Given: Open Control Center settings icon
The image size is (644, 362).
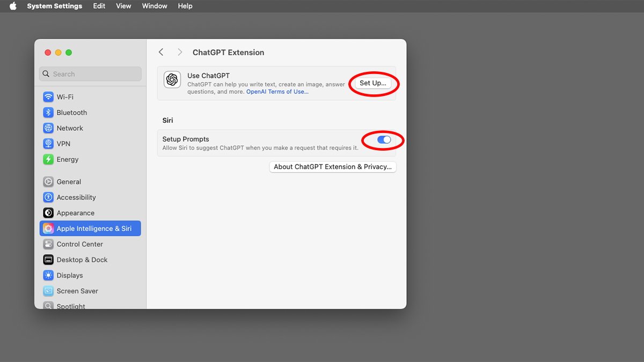Looking at the screenshot, I should (x=48, y=244).
